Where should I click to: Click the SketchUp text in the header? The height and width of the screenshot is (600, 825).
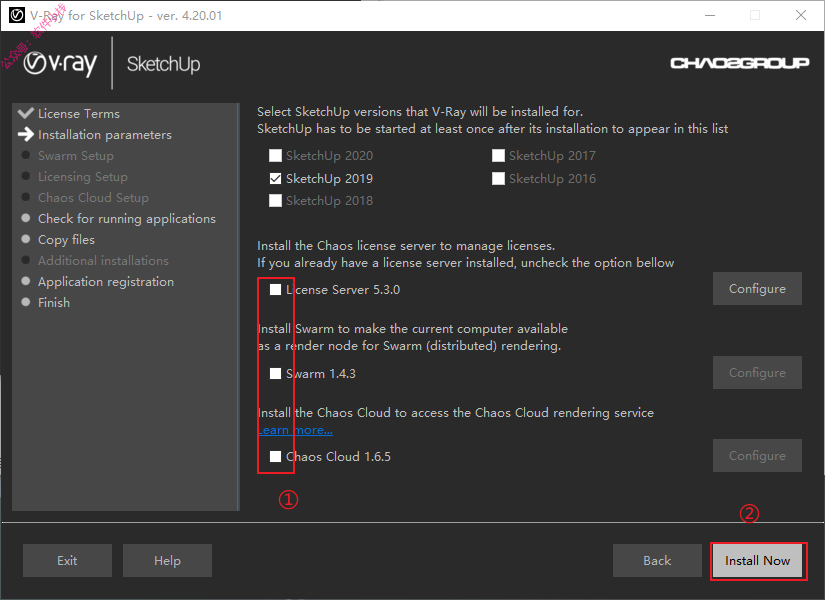(164, 64)
